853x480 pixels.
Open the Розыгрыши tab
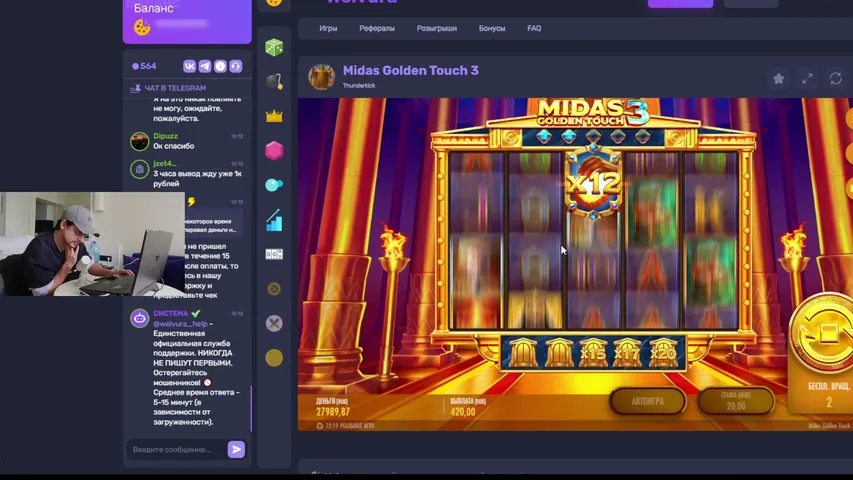(437, 28)
